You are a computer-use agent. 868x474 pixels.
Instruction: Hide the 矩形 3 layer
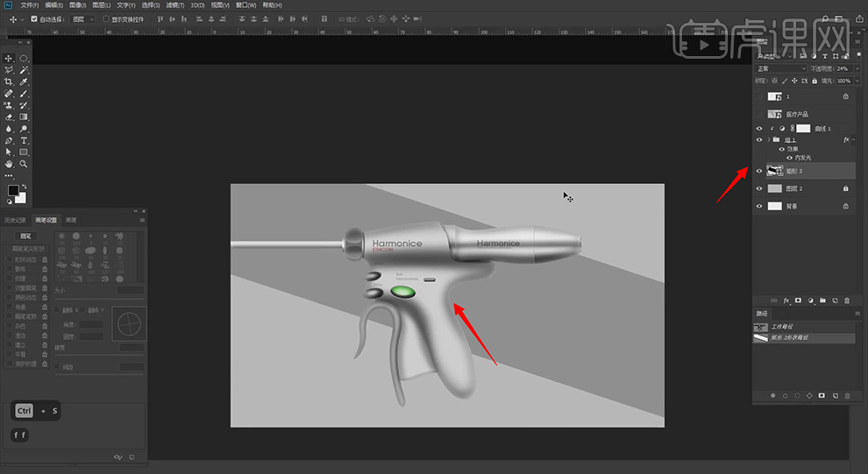coord(759,171)
